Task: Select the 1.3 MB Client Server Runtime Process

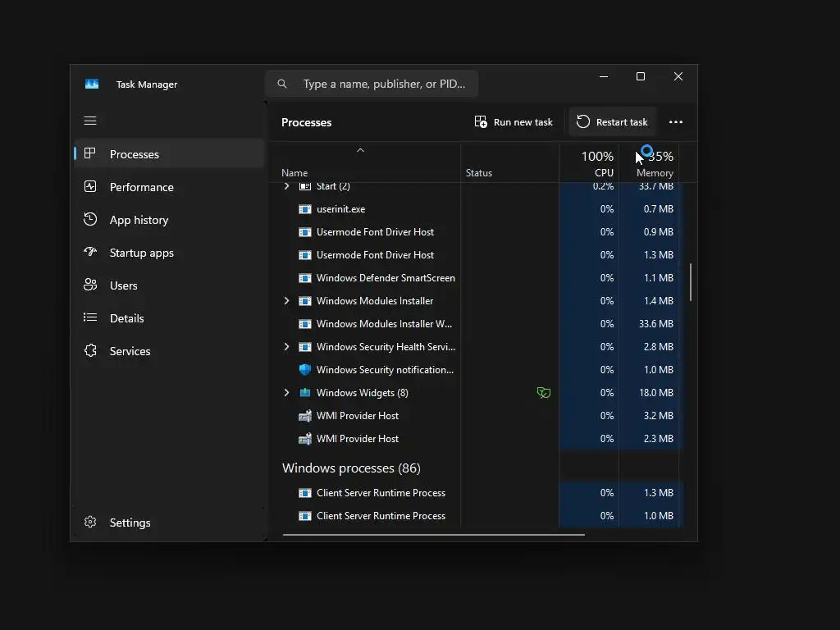Action: [x=474, y=493]
